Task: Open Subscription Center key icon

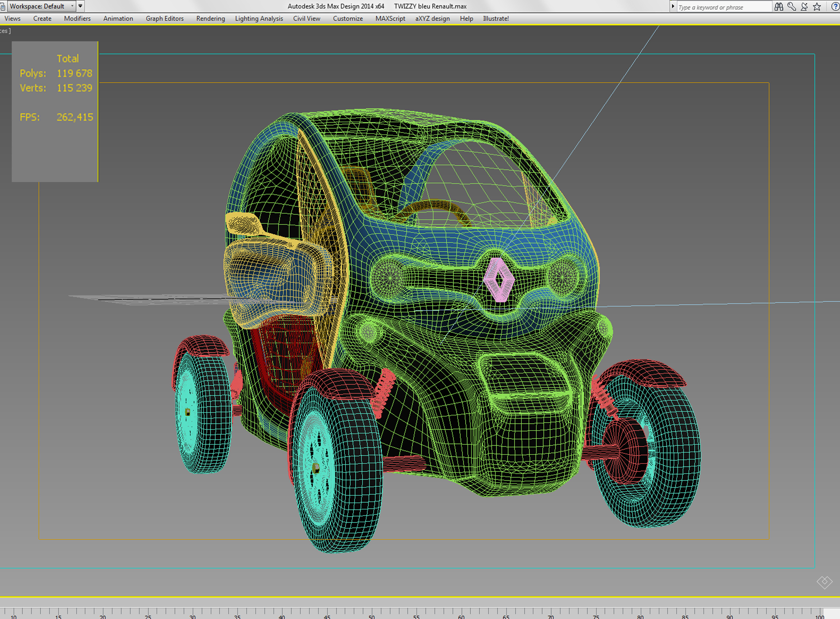Action: pos(792,6)
